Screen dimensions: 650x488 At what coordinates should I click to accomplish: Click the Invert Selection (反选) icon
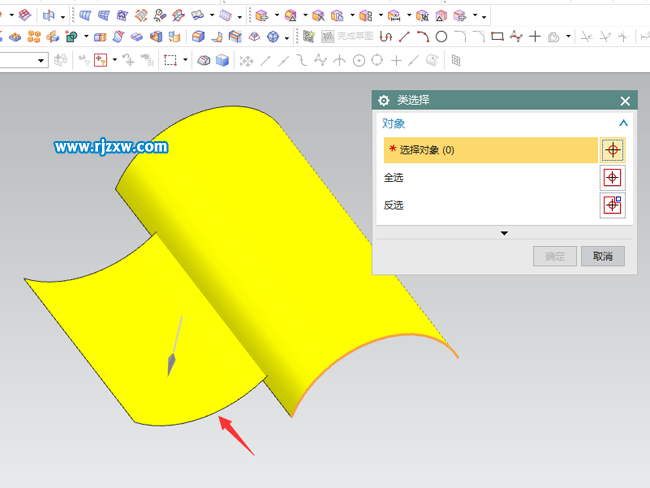[x=612, y=205]
